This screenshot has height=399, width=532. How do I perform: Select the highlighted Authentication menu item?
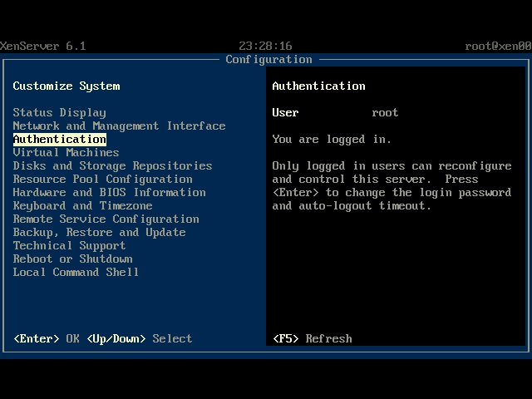(59, 139)
